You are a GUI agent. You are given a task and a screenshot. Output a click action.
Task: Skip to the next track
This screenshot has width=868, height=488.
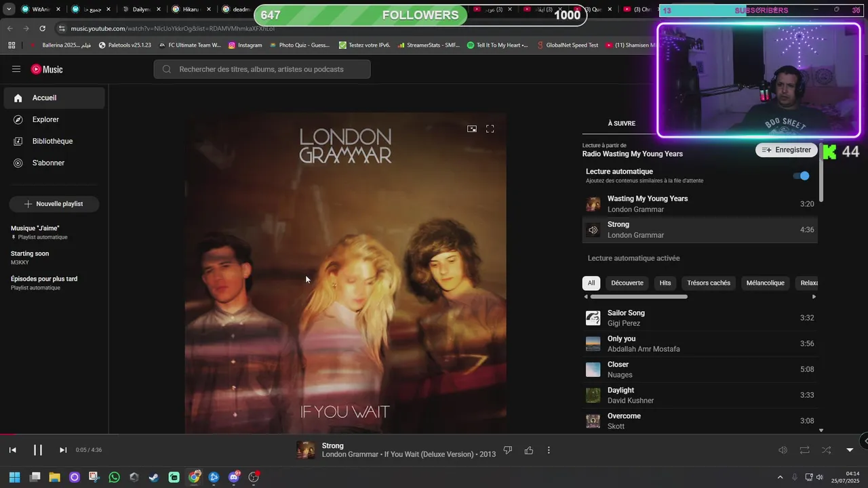pyautogui.click(x=63, y=450)
